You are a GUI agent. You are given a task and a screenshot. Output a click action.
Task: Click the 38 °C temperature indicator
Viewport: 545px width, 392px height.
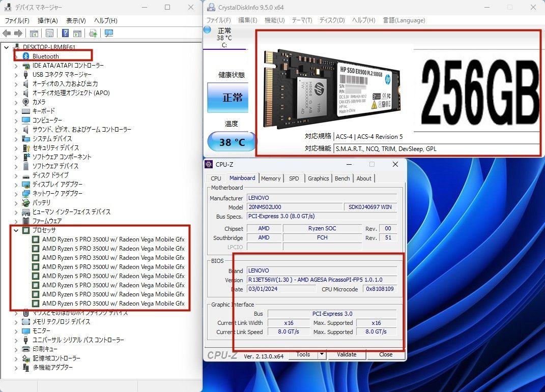coord(232,142)
